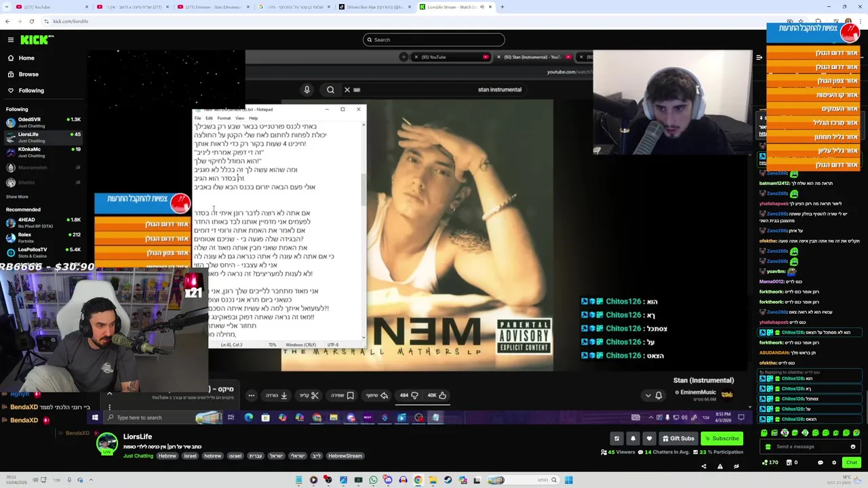Screen dimensions: 868x488
Task: Click the clip icon left of the bell
Action: click(x=616, y=439)
